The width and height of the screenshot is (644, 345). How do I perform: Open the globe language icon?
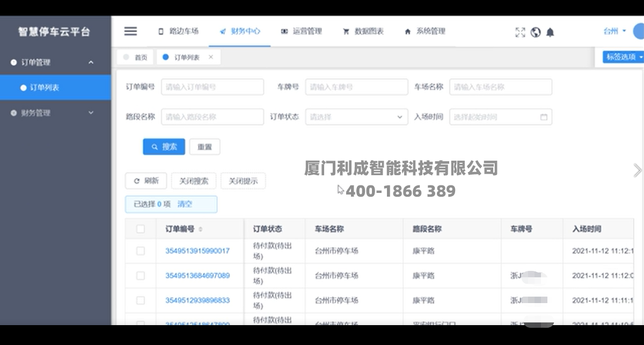[x=535, y=32]
